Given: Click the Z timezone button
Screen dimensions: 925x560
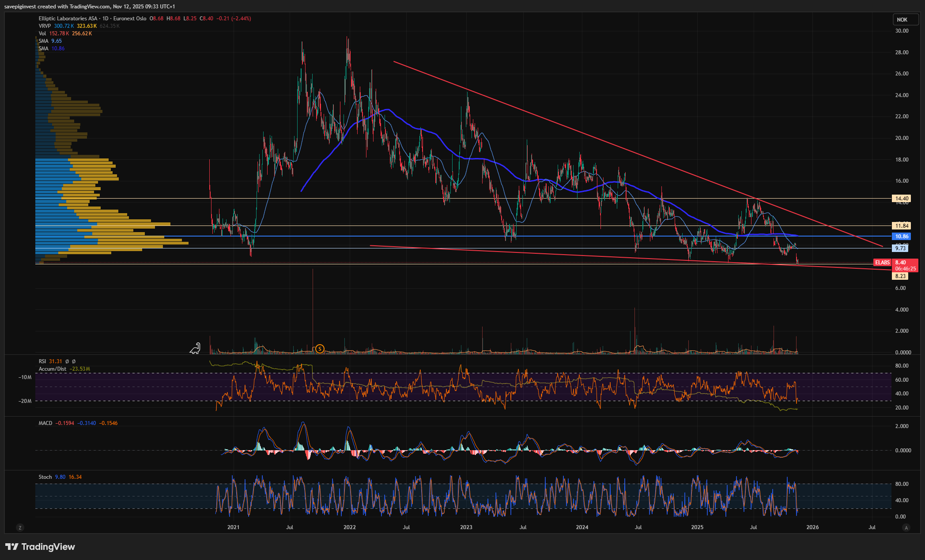Looking at the screenshot, I should [19, 527].
